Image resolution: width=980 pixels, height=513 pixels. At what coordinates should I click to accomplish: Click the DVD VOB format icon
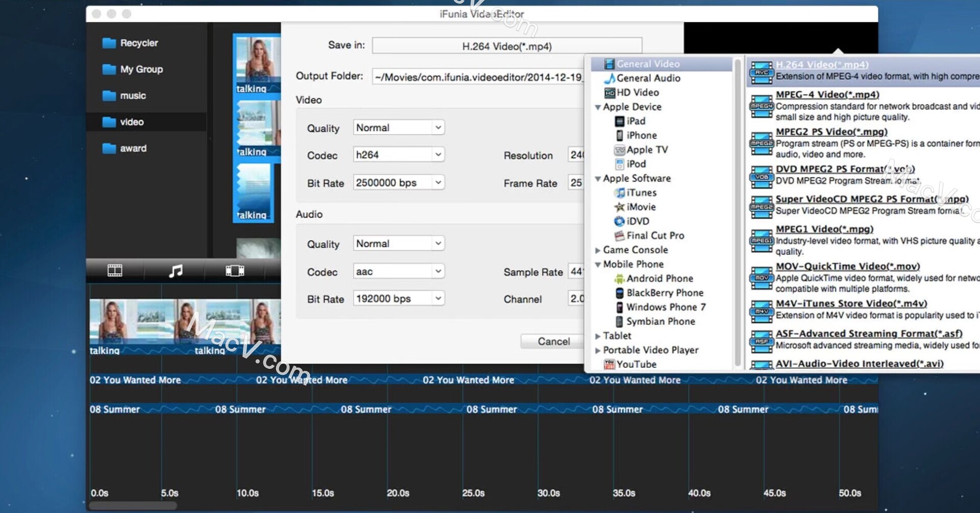coord(762,177)
